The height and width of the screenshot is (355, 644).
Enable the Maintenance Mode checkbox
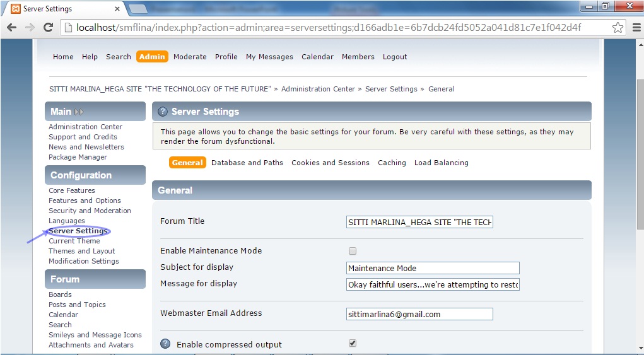point(353,251)
